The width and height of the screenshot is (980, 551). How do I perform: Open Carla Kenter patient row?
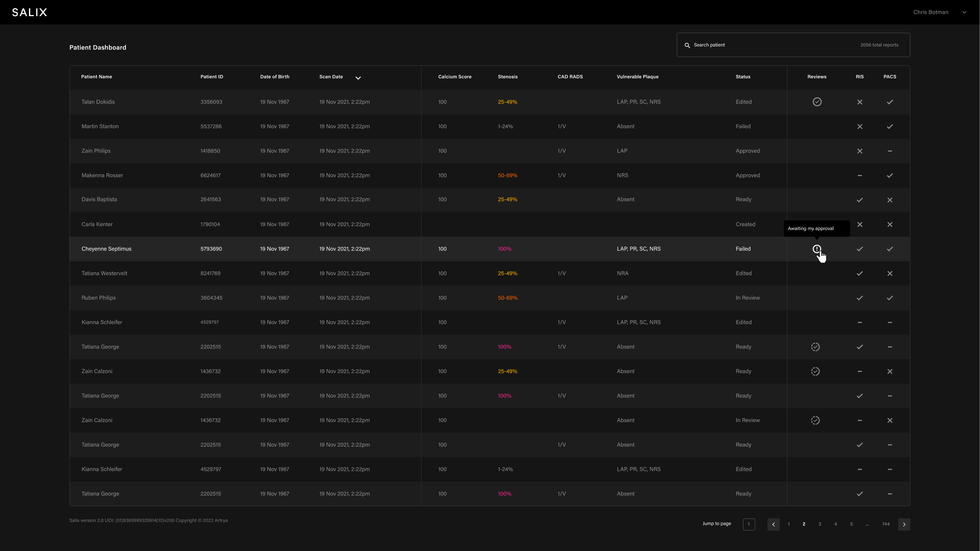point(97,225)
